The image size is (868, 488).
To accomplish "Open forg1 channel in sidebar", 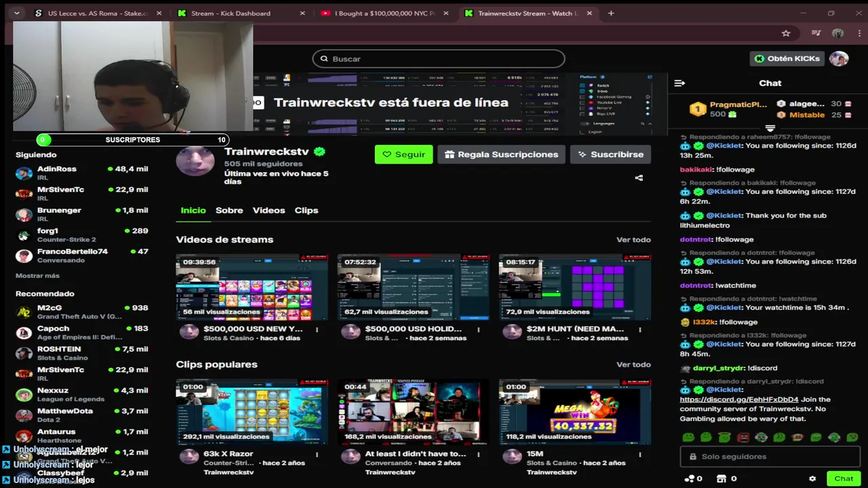I will (x=82, y=235).
